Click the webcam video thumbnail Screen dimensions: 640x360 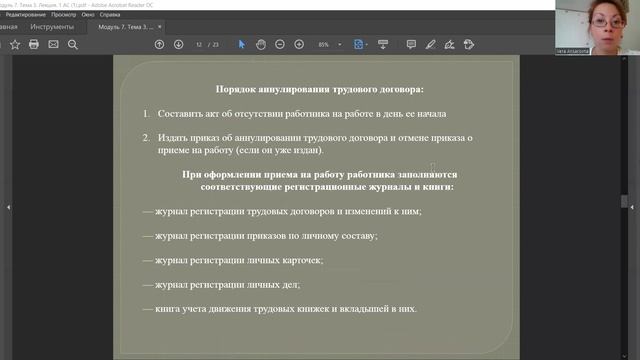(x=598, y=27)
